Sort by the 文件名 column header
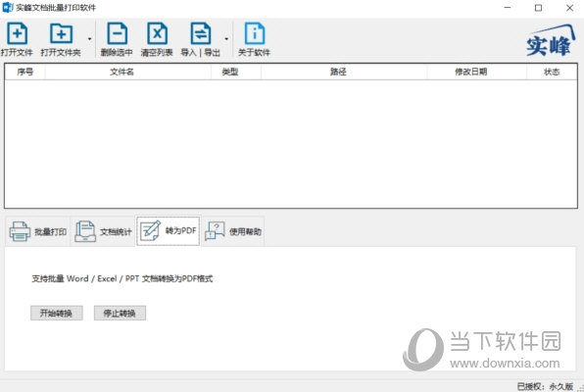The height and width of the screenshot is (392, 584). [127, 72]
